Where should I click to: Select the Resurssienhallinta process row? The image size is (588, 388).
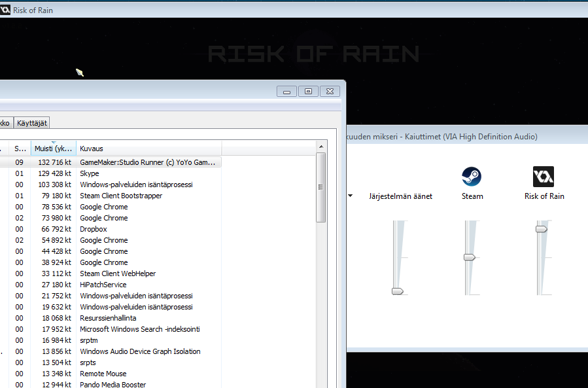click(x=111, y=318)
